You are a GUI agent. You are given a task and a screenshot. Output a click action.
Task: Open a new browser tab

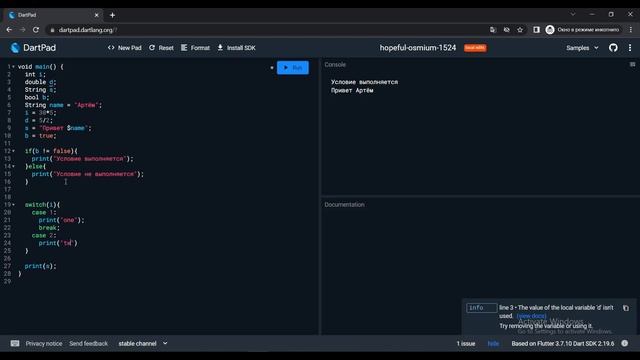[x=112, y=15]
